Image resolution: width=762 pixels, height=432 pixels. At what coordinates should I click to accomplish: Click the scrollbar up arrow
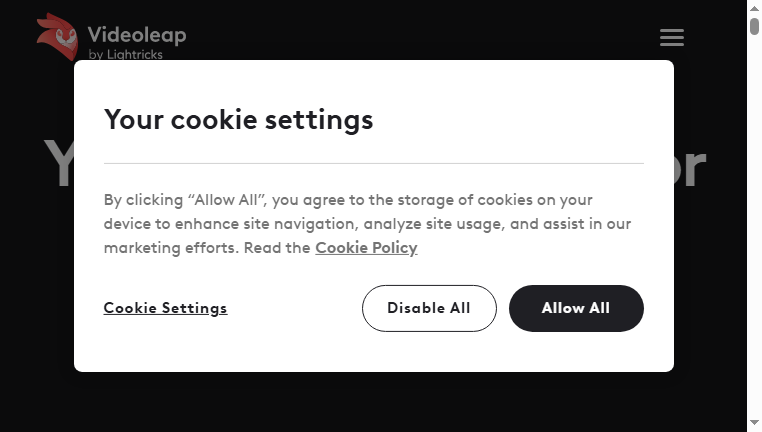(x=754, y=8)
